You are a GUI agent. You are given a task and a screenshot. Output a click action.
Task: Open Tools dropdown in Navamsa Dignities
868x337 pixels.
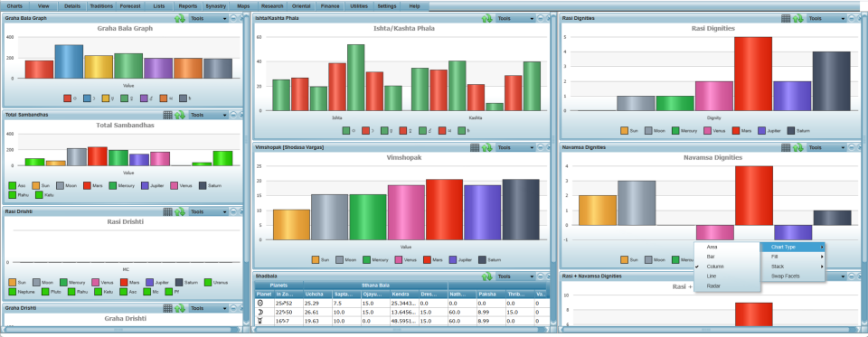coord(826,148)
